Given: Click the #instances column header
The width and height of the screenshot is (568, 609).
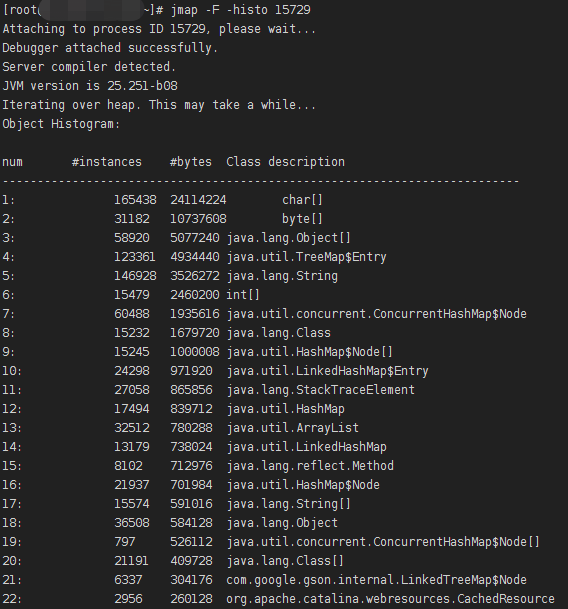Looking at the screenshot, I should [107, 162].
